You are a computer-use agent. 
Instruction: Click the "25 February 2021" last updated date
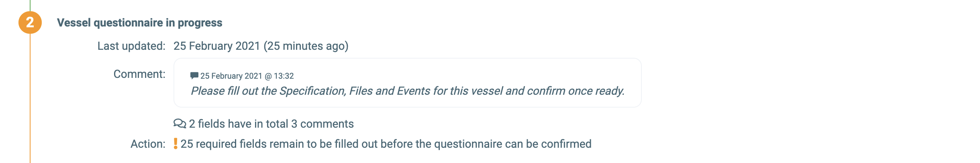217,46
